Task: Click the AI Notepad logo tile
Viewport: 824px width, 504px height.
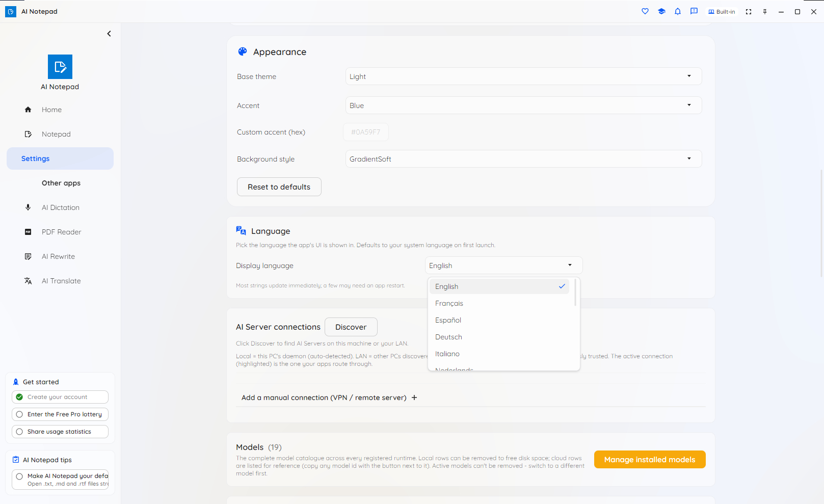Action: tap(60, 67)
